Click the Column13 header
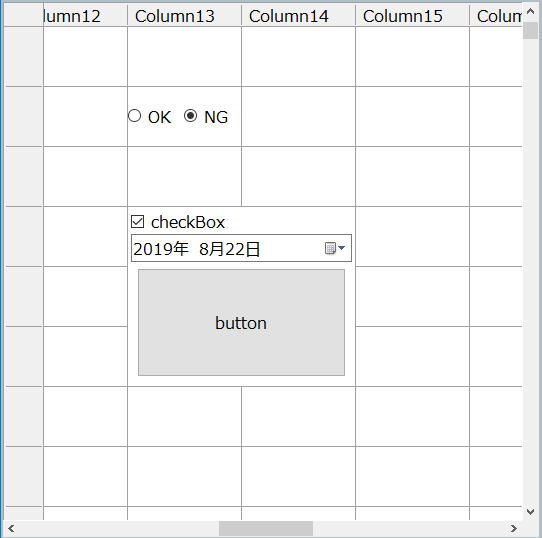542x538 pixels. click(184, 16)
